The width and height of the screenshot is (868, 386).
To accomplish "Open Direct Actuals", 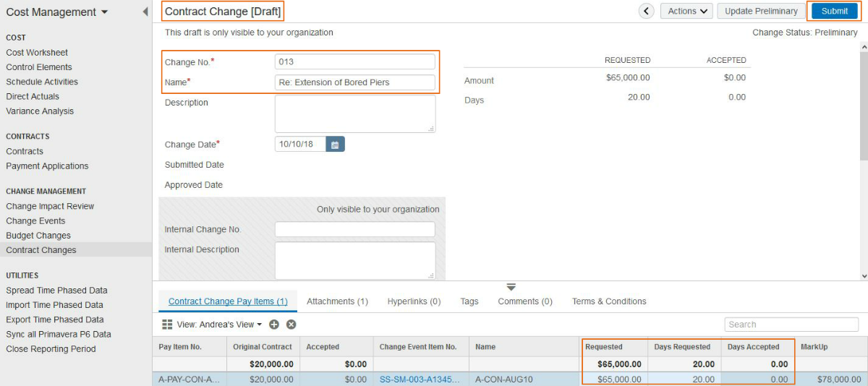I will (x=33, y=96).
